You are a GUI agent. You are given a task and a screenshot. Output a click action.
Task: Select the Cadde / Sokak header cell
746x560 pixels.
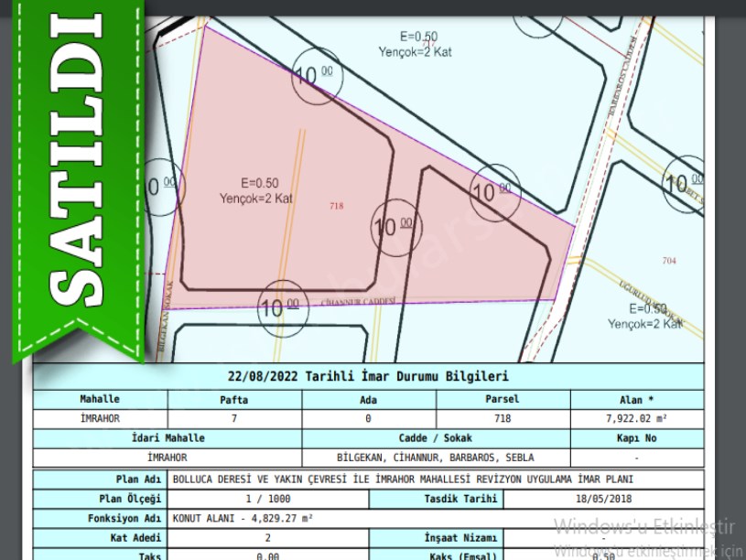tap(436, 438)
